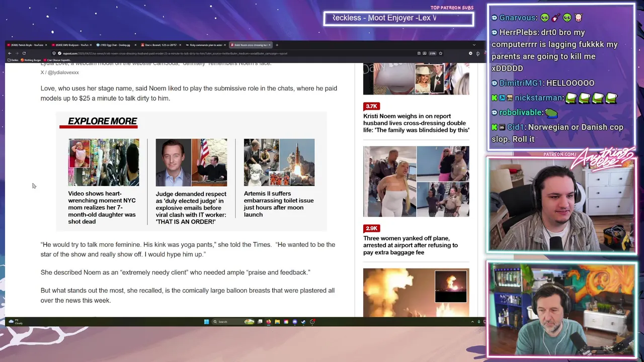This screenshot has height=362, width=644.
Task: Open the new tab plus button
Action: (277, 45)
